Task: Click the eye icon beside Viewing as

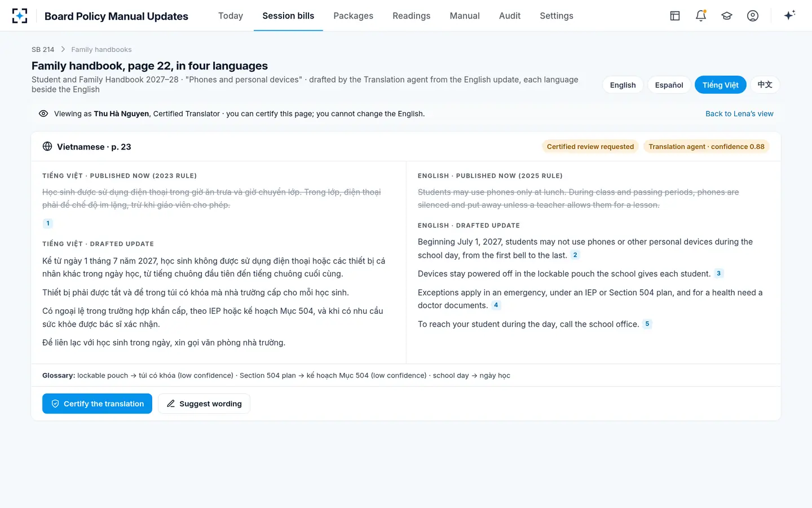Action: point(43,113)
